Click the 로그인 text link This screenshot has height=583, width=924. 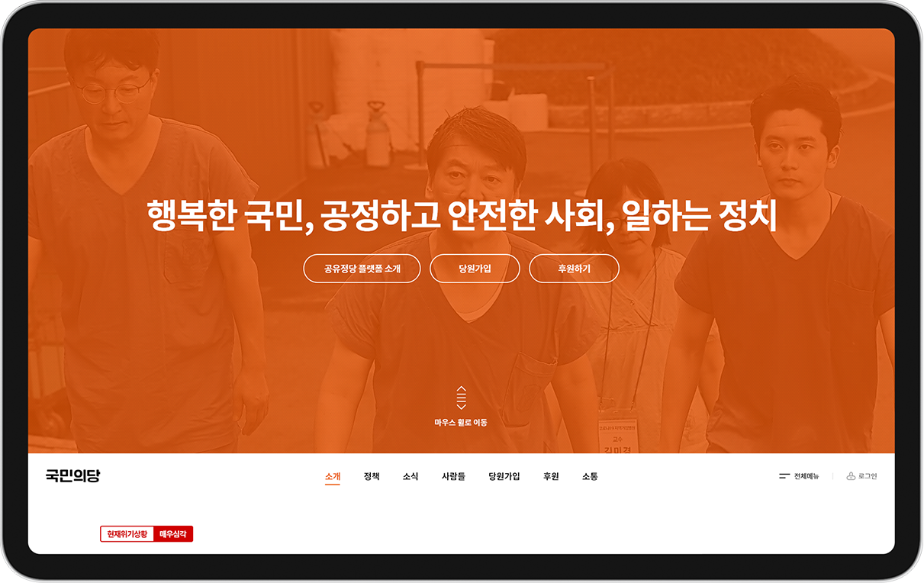868,476
